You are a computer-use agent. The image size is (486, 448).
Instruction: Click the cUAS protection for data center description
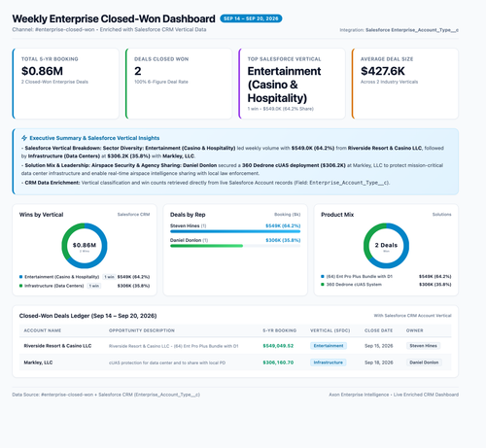pyautogui.click(x=167, y=362)
